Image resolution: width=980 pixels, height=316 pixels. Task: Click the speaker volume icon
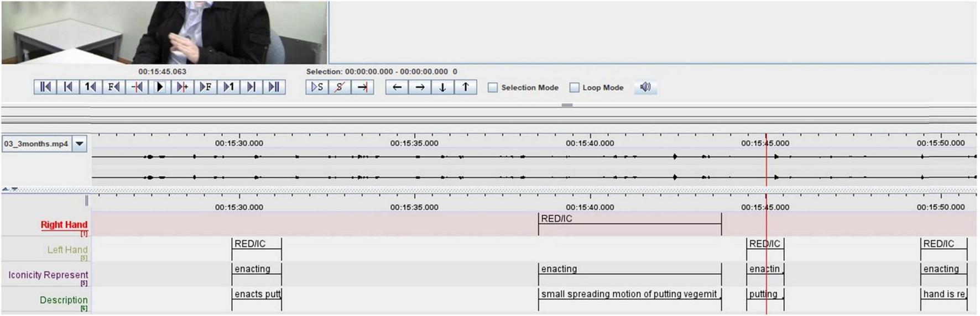pos(645,87)
